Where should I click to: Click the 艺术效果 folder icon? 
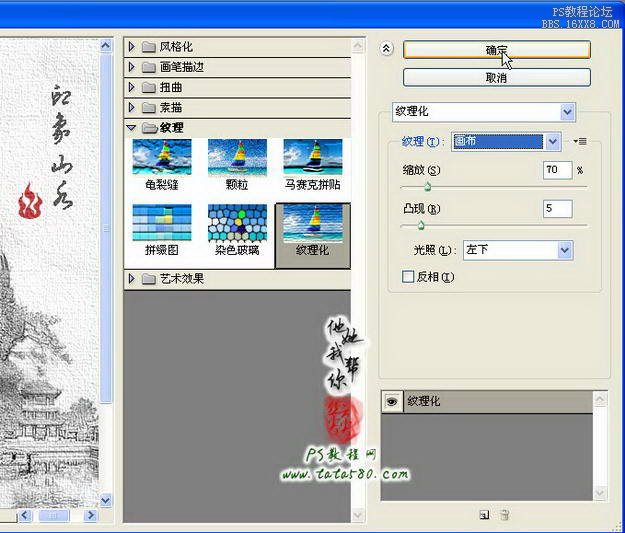(149, 279)
